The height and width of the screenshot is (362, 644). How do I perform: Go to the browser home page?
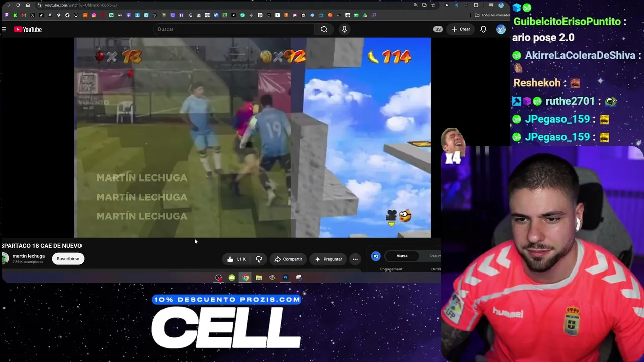point(28,5)
